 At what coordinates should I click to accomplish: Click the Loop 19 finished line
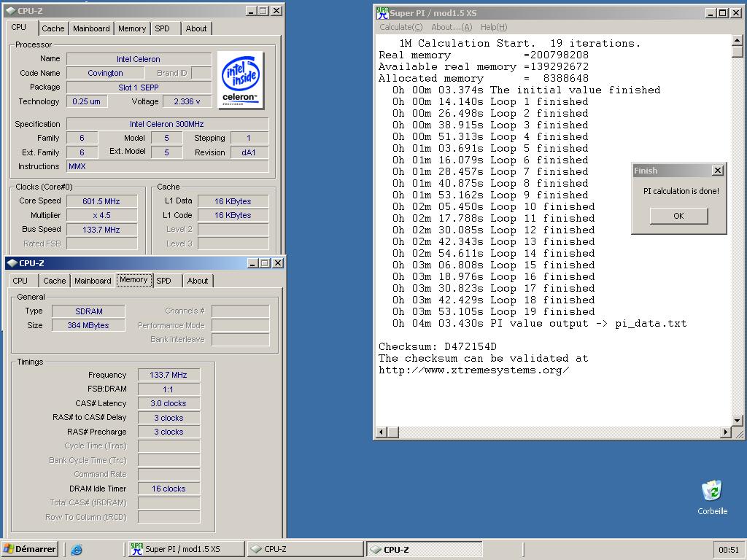[493, 312]
